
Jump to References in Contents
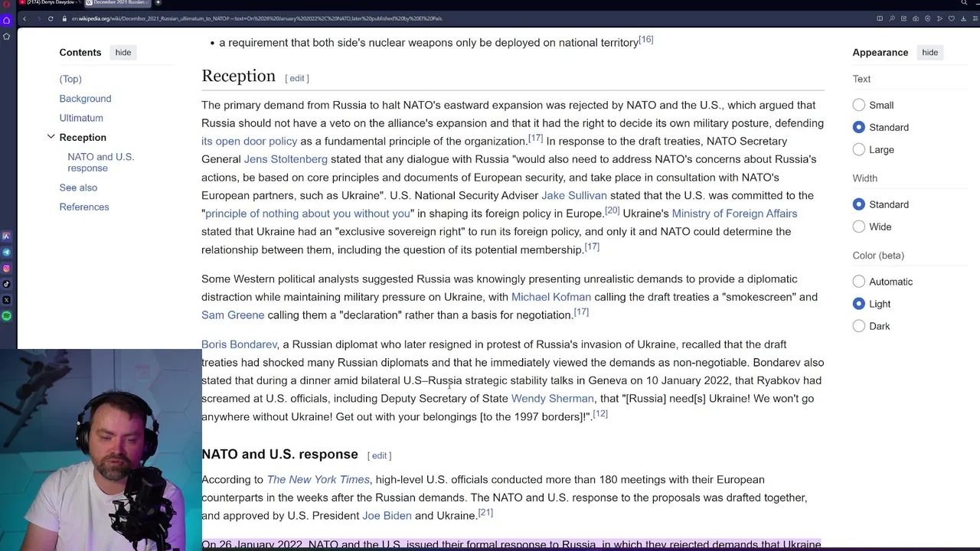pyautogui.click(x=84, y=207)
